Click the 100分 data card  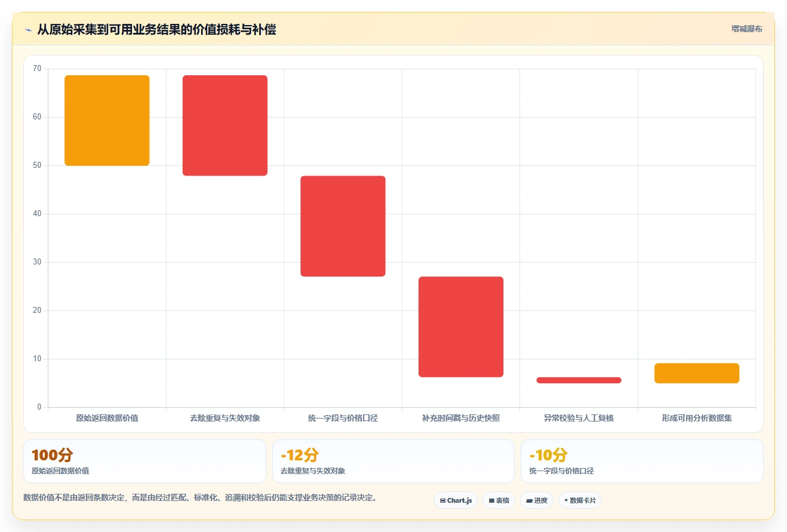pos(145,461)
